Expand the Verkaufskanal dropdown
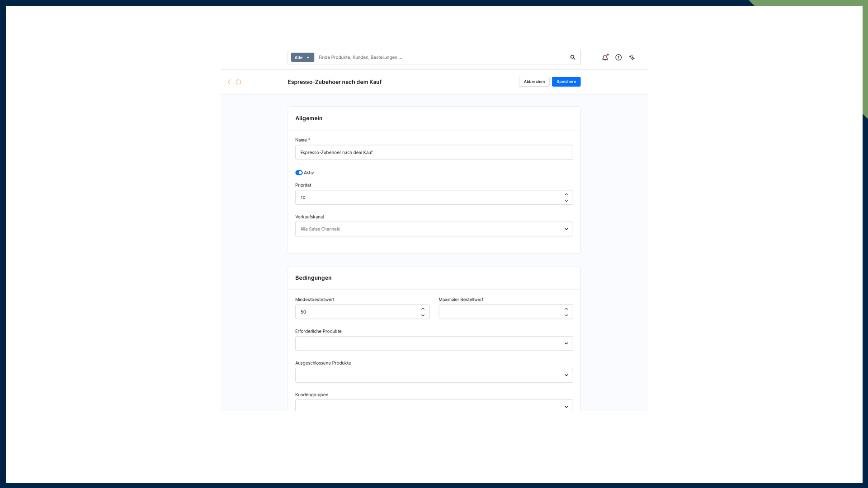 pos(434,229)
